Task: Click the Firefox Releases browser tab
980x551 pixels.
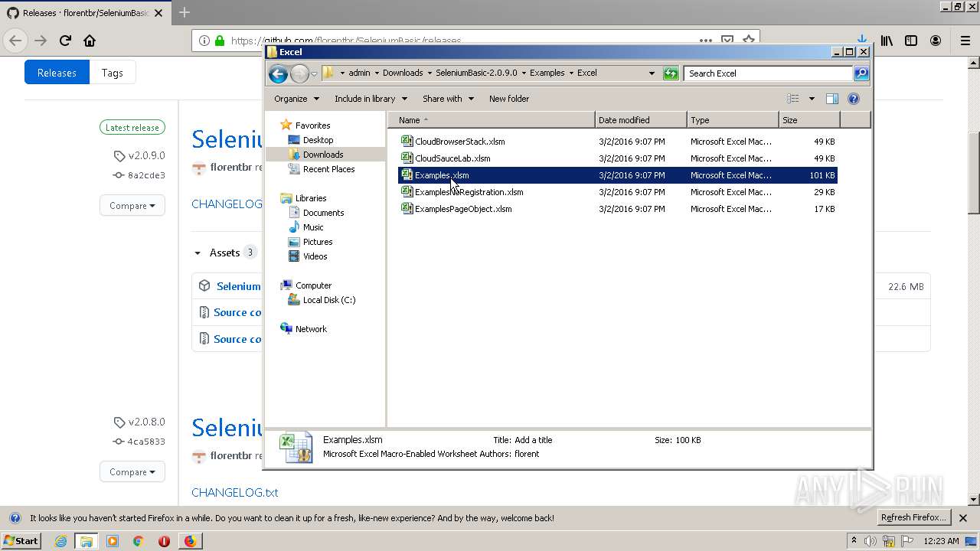Action: (84, 13)
